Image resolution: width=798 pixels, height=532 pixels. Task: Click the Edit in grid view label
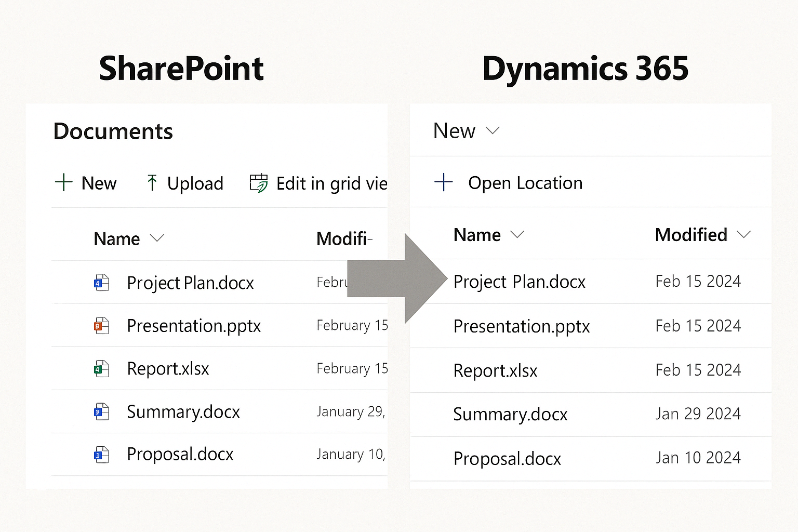click(332, 183)
